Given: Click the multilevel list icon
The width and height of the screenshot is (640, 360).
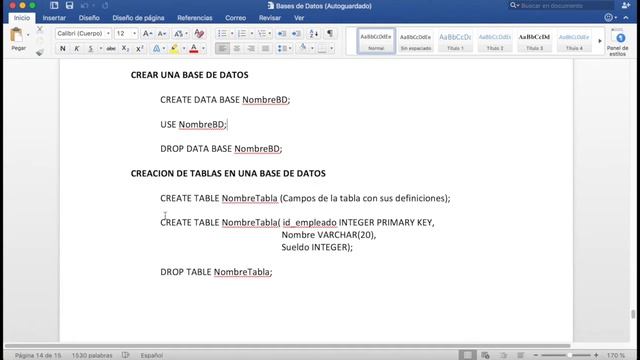Looking at the screenshot, I should point(262,33).
